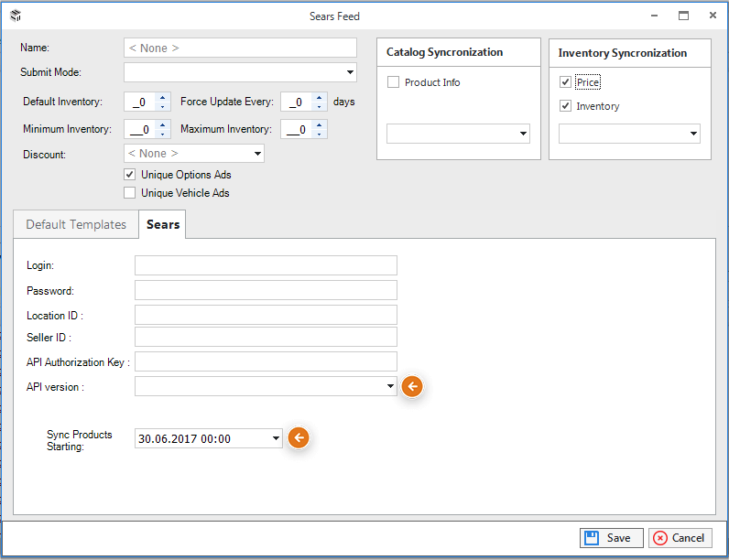Increase Minimum Inventory spinner value

(162, 125)
